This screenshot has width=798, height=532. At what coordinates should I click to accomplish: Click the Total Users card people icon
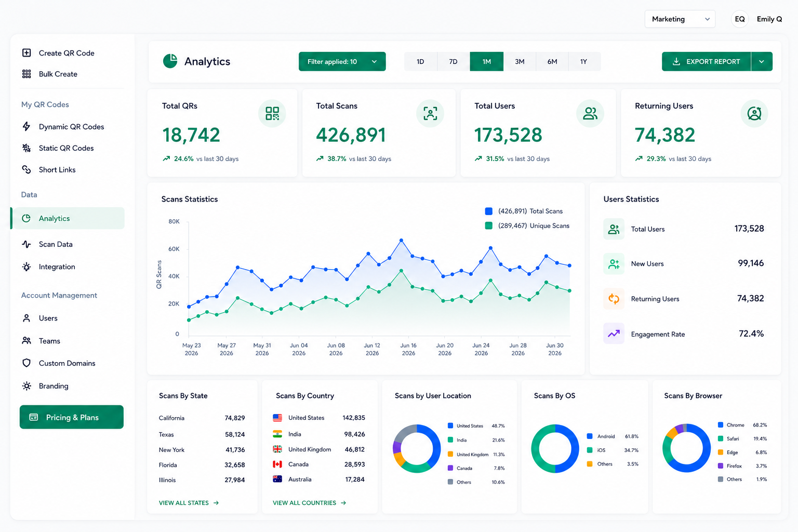point(590,113)
